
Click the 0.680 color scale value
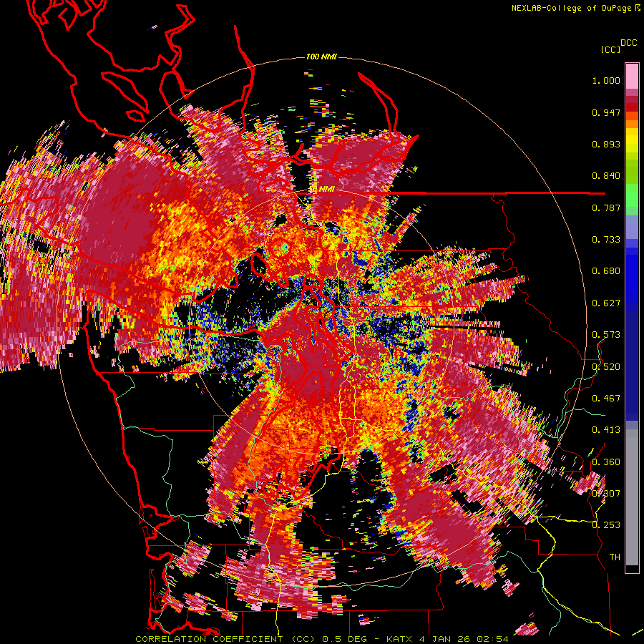[606, 271]
